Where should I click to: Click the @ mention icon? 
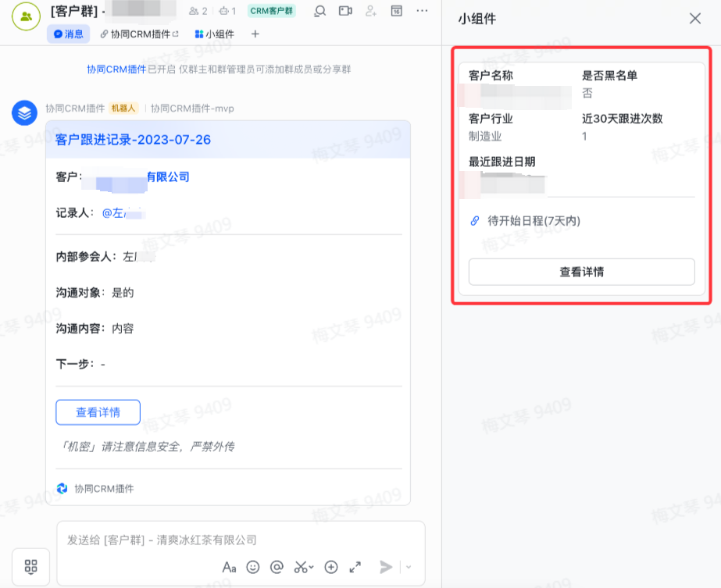pyautogui.click(x=277, y=567)
